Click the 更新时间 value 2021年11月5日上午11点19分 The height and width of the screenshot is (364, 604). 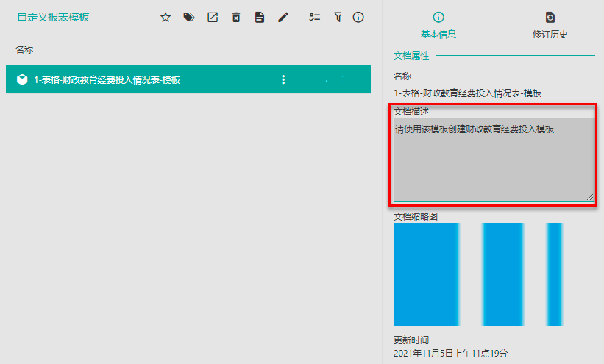(451, 353)
